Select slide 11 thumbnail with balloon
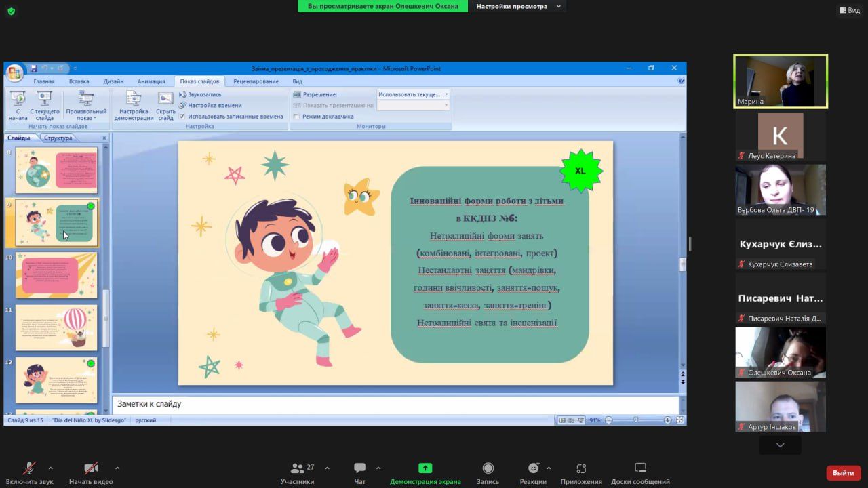The width and height of the screenshot is (868, 488). pyautogui.click(x=56, y=327)
